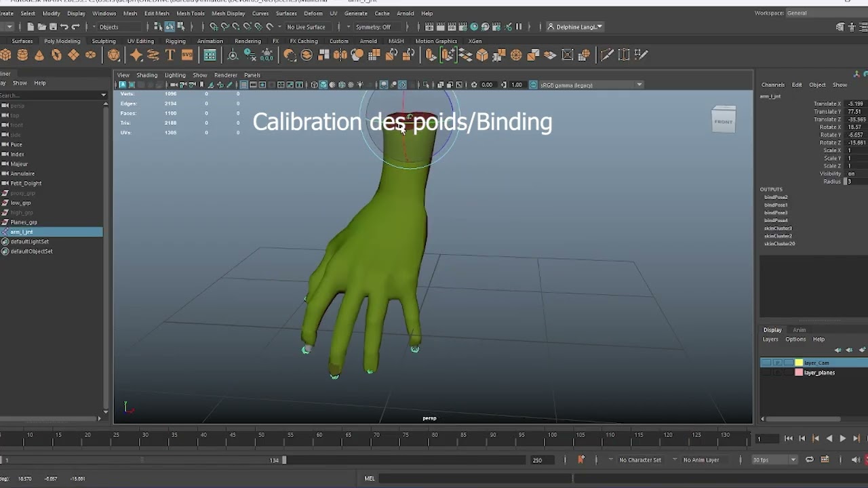Click the super shape star icon
Viewport: 868px width, 488px height.
point(136,55)
